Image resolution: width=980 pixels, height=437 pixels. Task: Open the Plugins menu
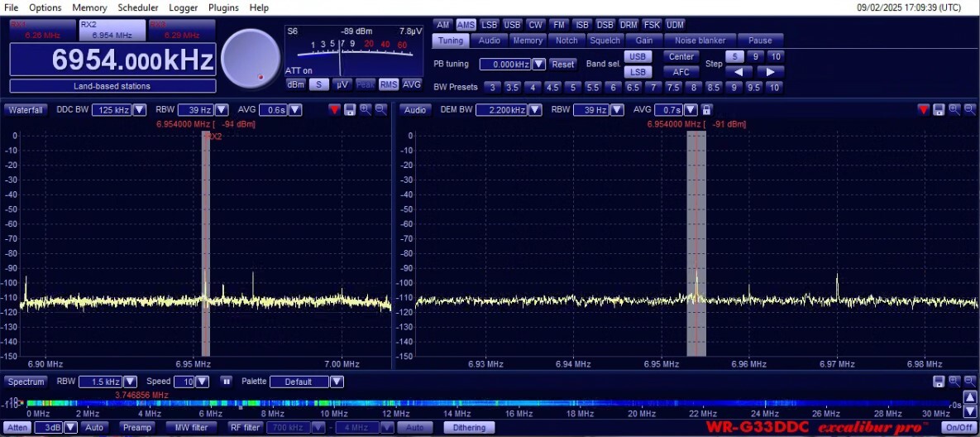pyautogui.click(x=224, y=7)
